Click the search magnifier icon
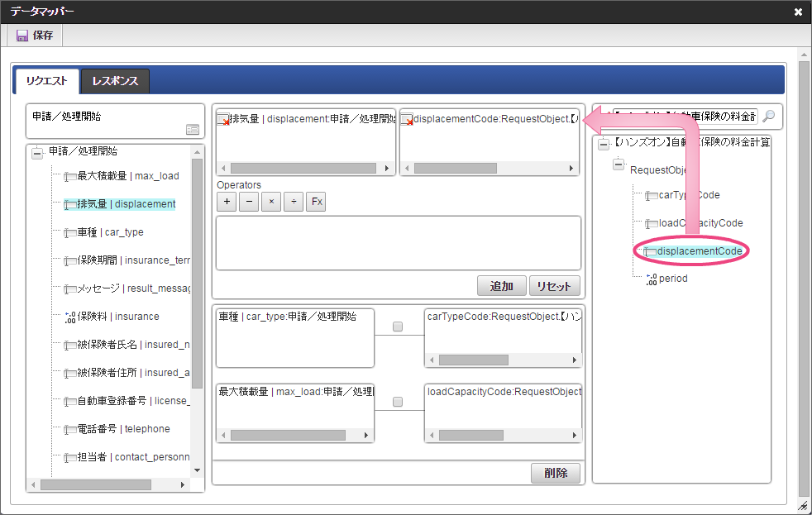Image resolution: width=812 pixels, height=515 pixels. (768, 117)
